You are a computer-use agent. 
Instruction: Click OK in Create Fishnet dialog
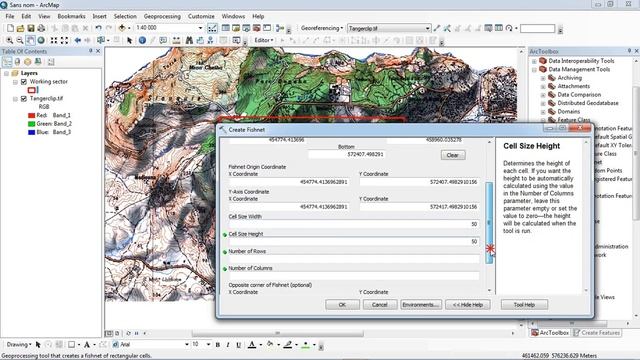point(342,305)
